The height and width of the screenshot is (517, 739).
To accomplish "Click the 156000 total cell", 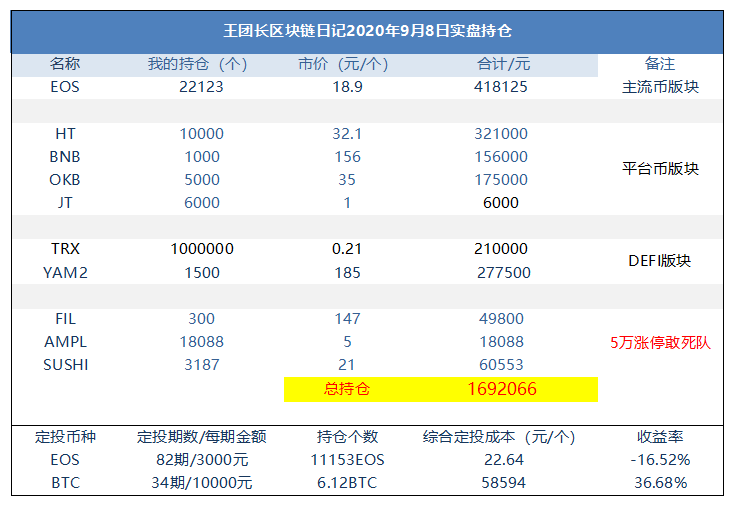I will (x=501, y=157).
